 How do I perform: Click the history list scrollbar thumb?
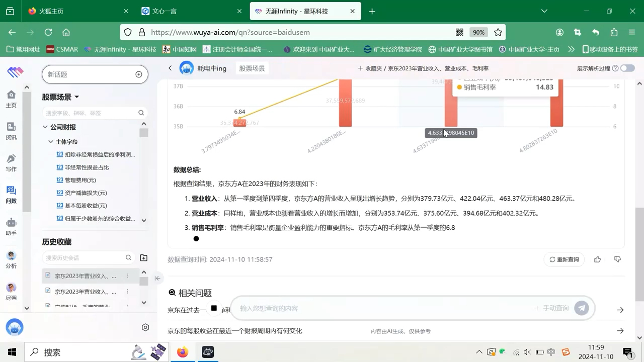click(144, 282)
